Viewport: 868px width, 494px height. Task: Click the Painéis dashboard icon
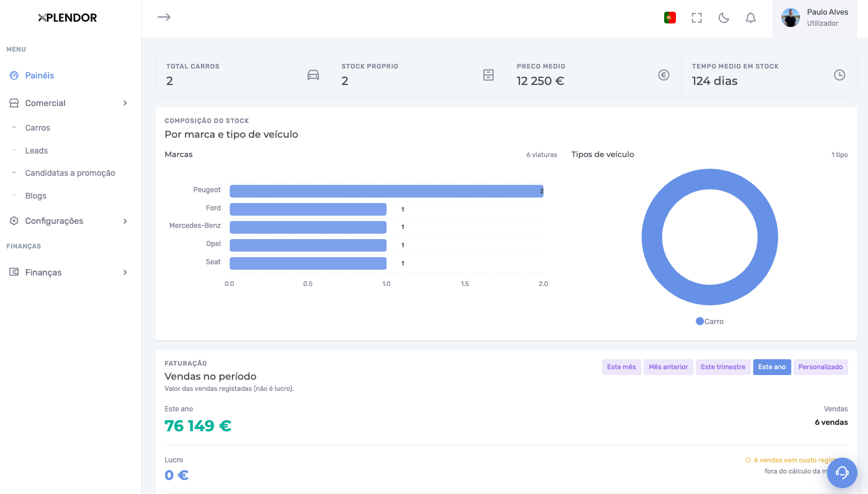(14, 76)
